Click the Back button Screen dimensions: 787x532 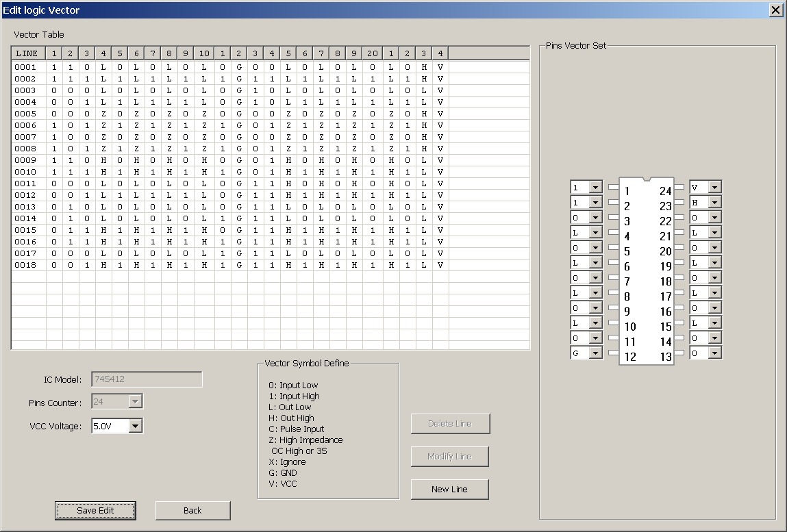point(192,510)
